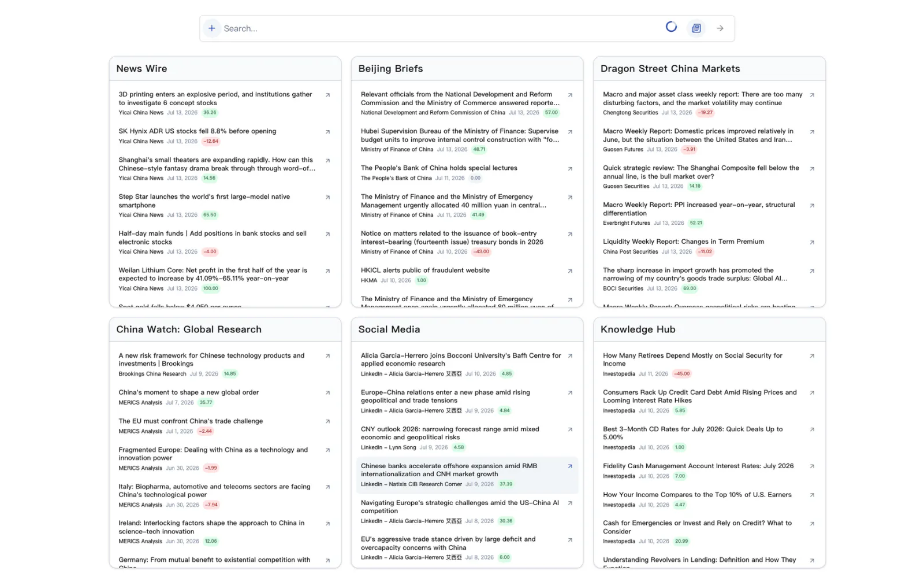Viewport: 924px width, 578px height.
Task: Click the 57.00 score badge under National Development article
Action: (x=552, y=113)
